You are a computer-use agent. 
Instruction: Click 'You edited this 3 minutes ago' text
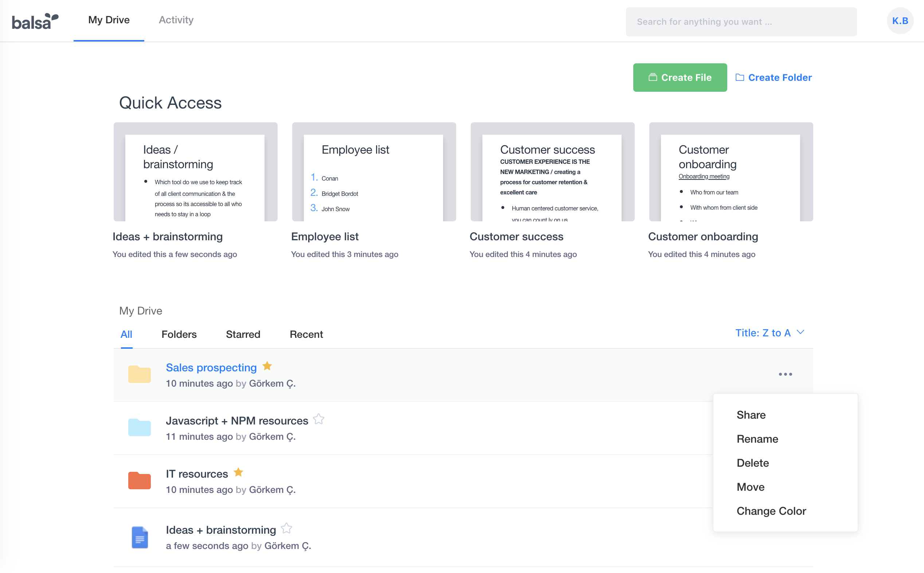click(344, 254)
